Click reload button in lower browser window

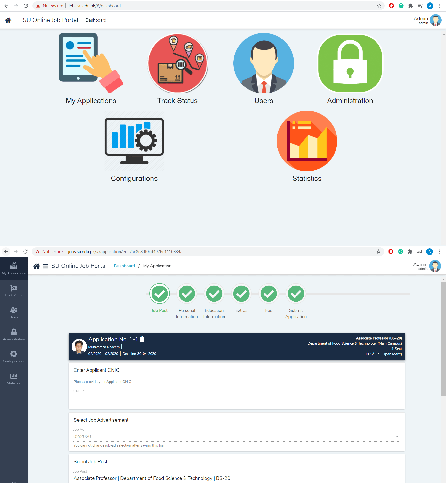pyautogui.click(x=25, y=251)
